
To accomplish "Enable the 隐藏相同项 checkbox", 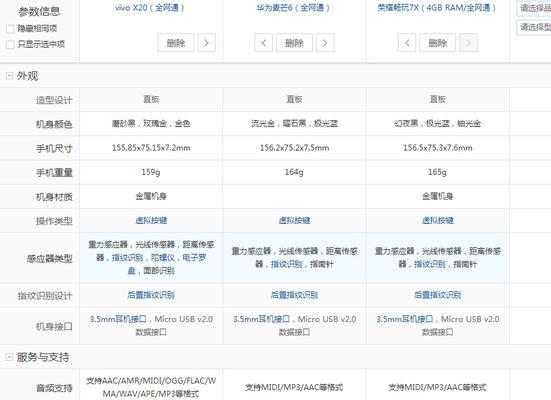I will (11, 29).
